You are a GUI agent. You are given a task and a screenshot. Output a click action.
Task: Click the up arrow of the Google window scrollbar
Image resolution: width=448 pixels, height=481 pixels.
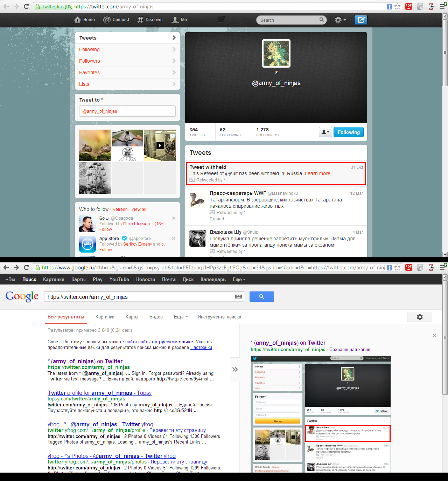coord(445,277)
